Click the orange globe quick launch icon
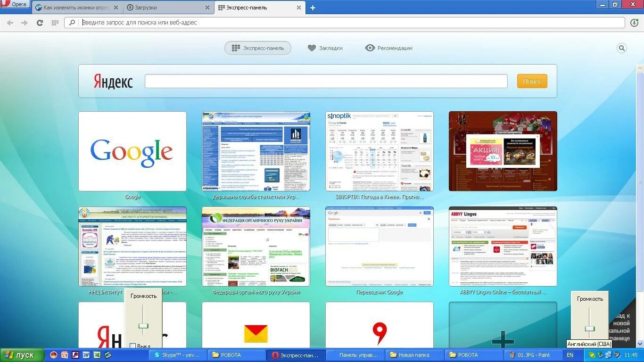Screen dimensions: 644x362 point(54,355)
